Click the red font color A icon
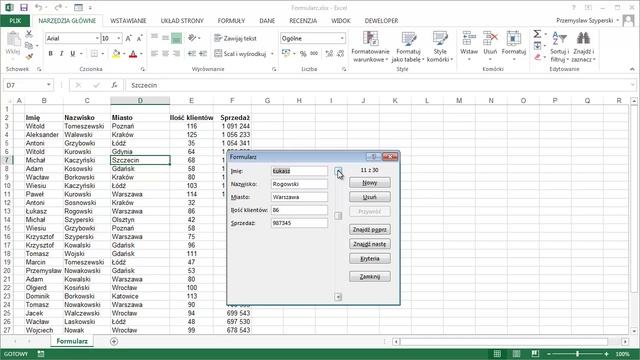Image resolution: width=640 pixels, height=360 pixels. (133, 53)
